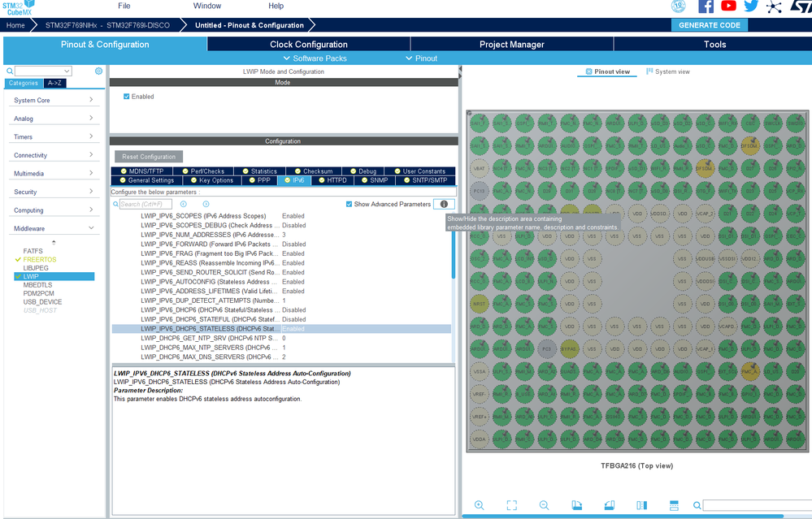
Task: Expand the Timers category
Action: 54,136
